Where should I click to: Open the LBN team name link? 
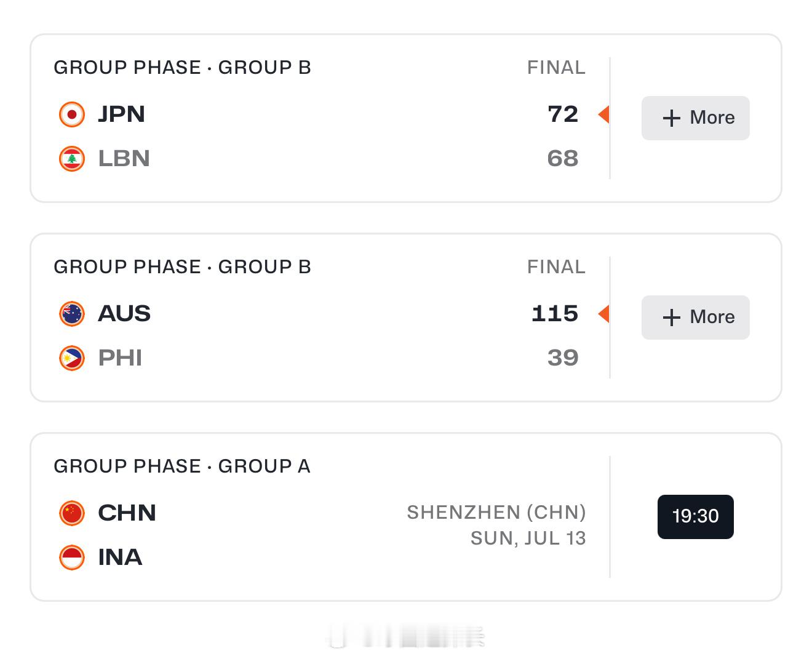(x=124, y=159)
